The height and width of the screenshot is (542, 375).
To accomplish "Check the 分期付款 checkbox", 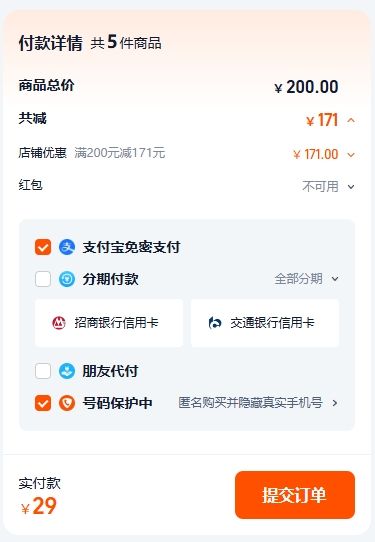I will pyautogui.click(x=43, y=279).
